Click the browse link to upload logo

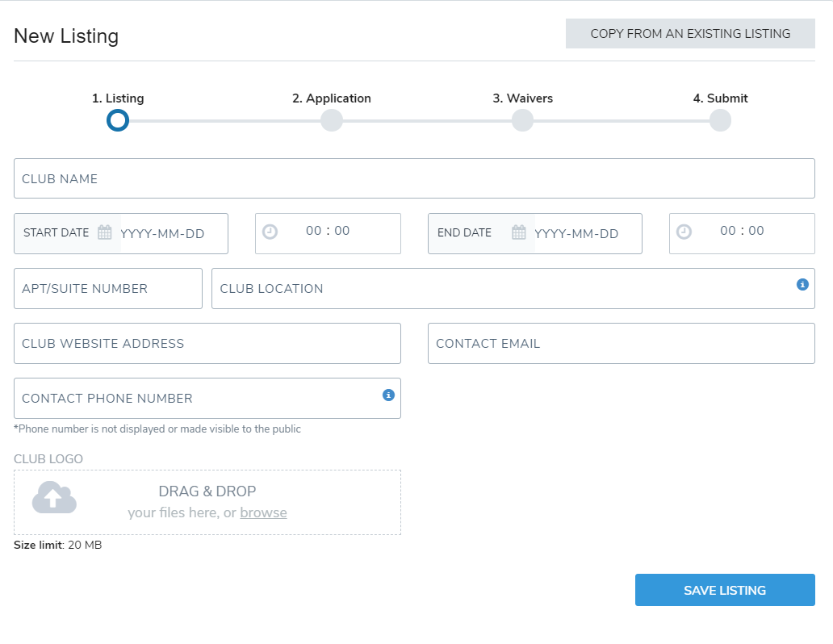click(263, 512)
